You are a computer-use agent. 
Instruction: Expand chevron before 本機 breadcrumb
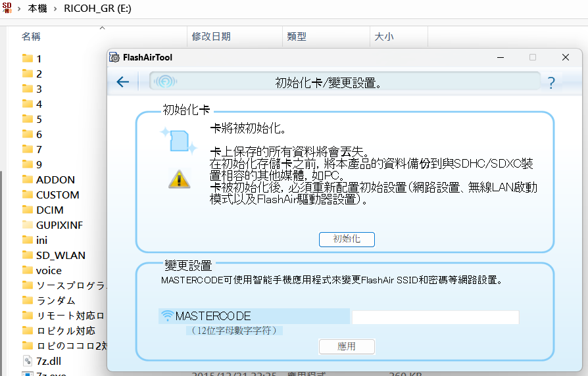(19, 9)
